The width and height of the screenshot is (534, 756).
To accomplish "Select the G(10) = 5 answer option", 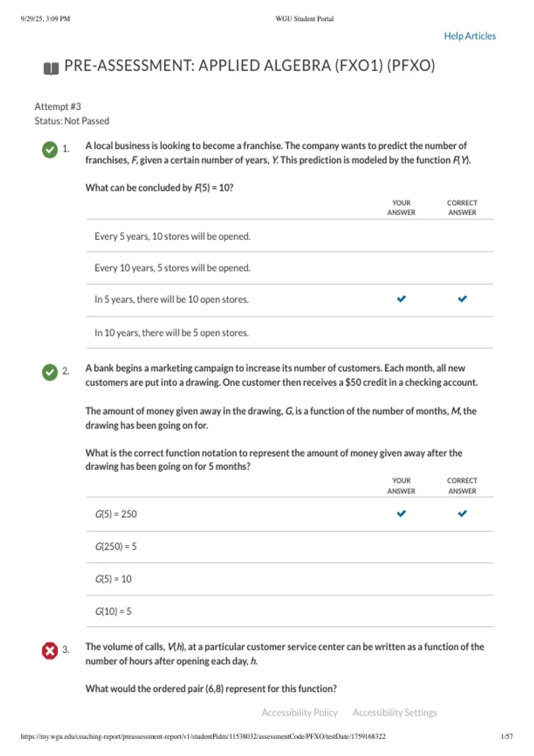I will click(290, 611).
